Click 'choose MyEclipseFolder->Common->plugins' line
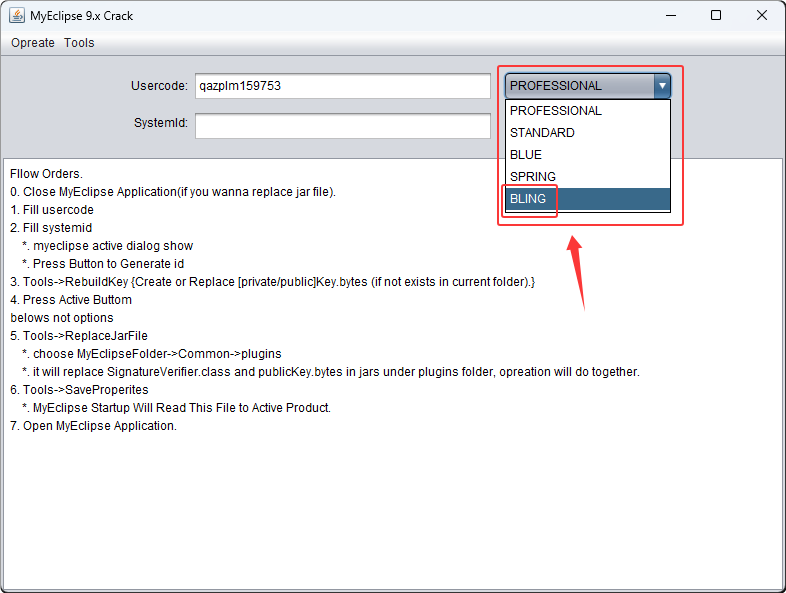Viewport: 786px width, 593px height. pos(152,354)
